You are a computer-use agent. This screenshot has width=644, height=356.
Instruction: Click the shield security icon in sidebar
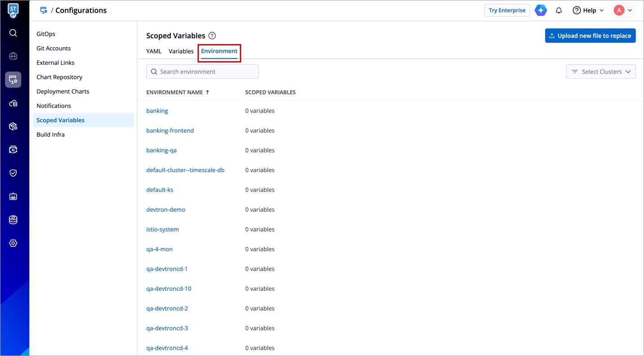point(13,173)
